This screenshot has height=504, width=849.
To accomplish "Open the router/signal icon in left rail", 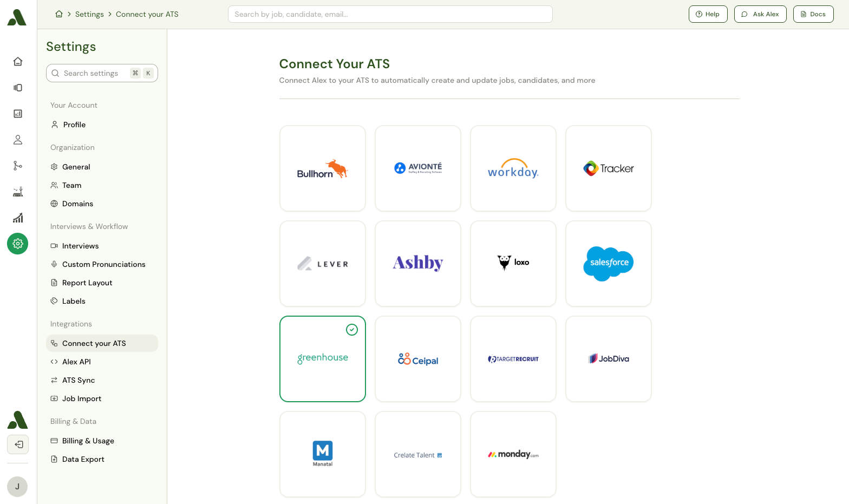I will coord(18,192).
